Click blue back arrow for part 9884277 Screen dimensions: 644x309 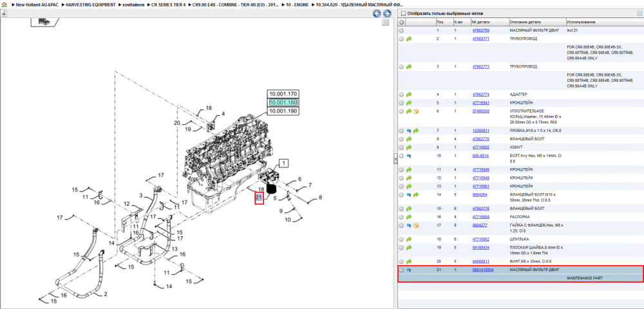pyautogui.click(x=409, y=225)
